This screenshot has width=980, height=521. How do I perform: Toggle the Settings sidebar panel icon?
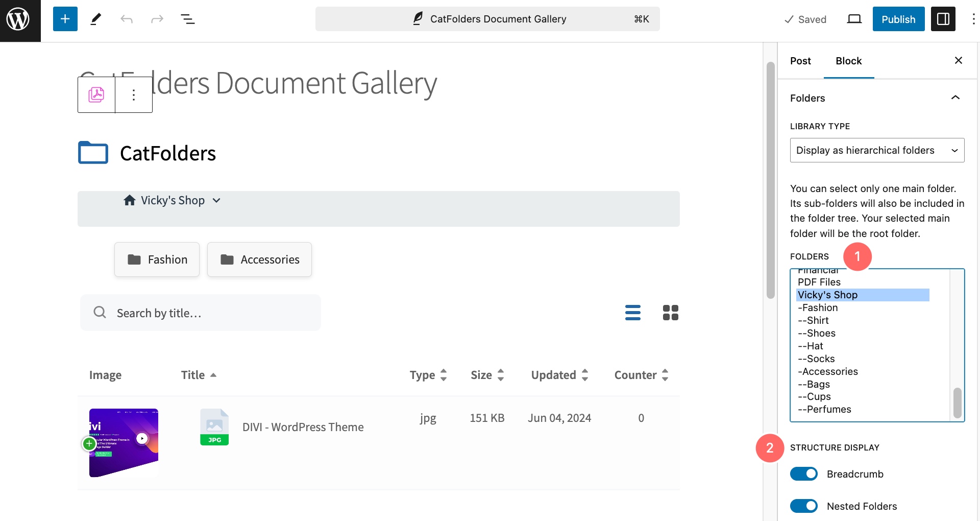point(943,19)
